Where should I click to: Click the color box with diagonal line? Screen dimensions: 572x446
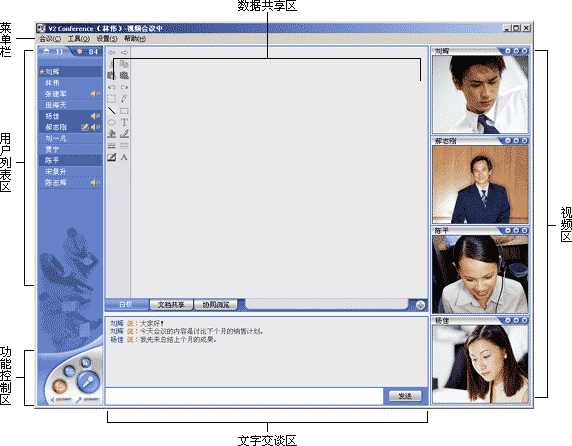[x=112, y=158]
